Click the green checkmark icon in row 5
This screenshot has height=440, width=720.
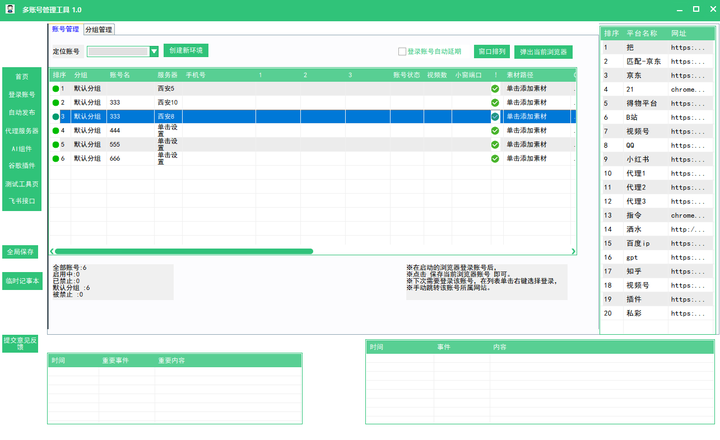495,145
